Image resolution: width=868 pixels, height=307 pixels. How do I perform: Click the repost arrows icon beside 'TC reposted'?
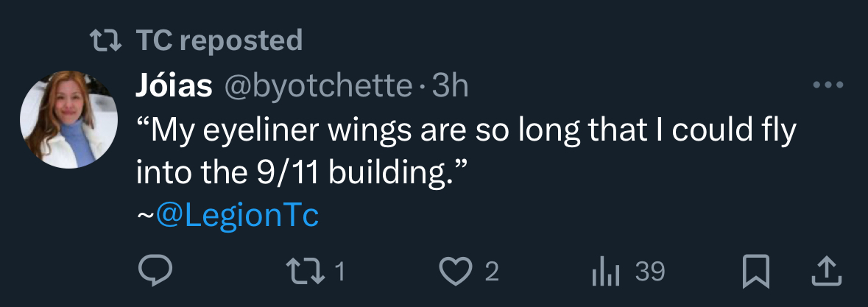point(105,40)
